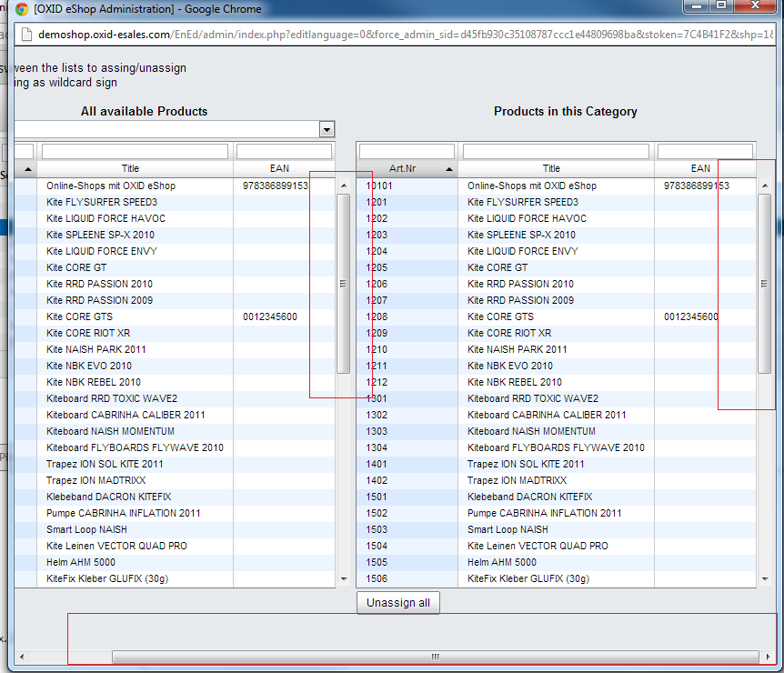Image resolution: width=784 pixels, height=673 pixels.
Task: Click Kiteboard FLYBOARDS FLYWAVE 2010 in category list
Action: 556,447
